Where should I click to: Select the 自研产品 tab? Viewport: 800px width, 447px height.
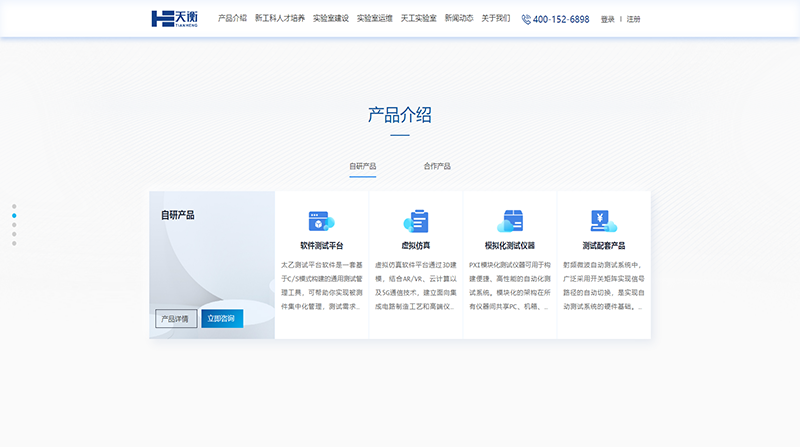coord(363,166)
